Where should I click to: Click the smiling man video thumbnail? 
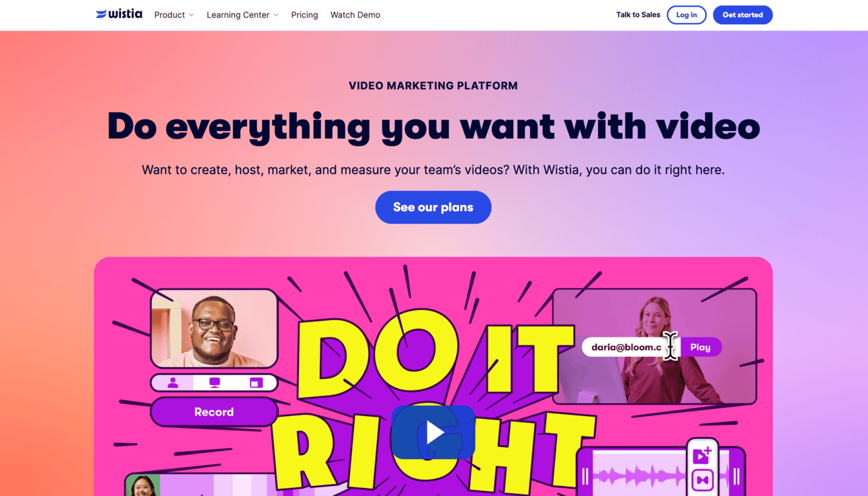pos(214,329)
